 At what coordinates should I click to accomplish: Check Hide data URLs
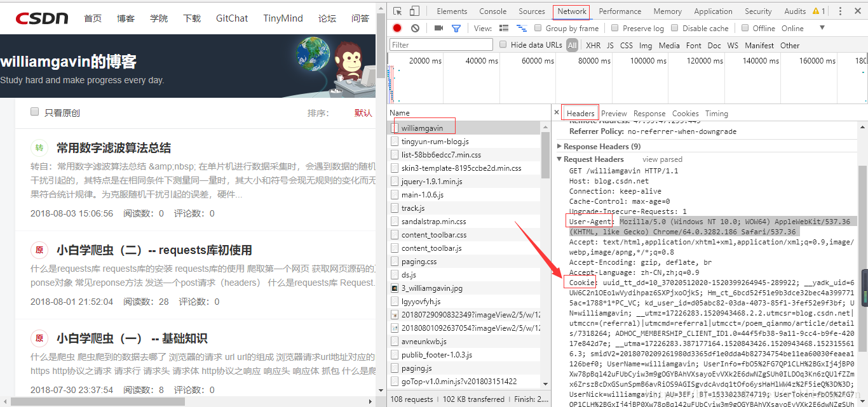[503, 44]
